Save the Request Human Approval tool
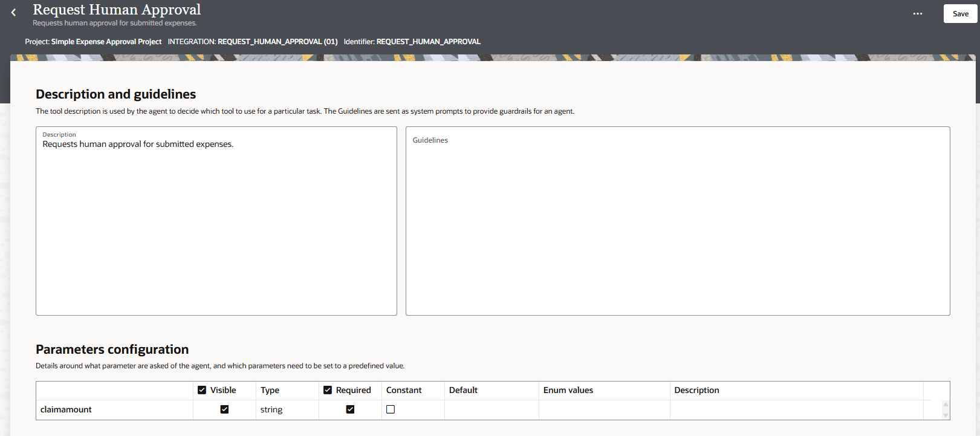 [960, 13]
